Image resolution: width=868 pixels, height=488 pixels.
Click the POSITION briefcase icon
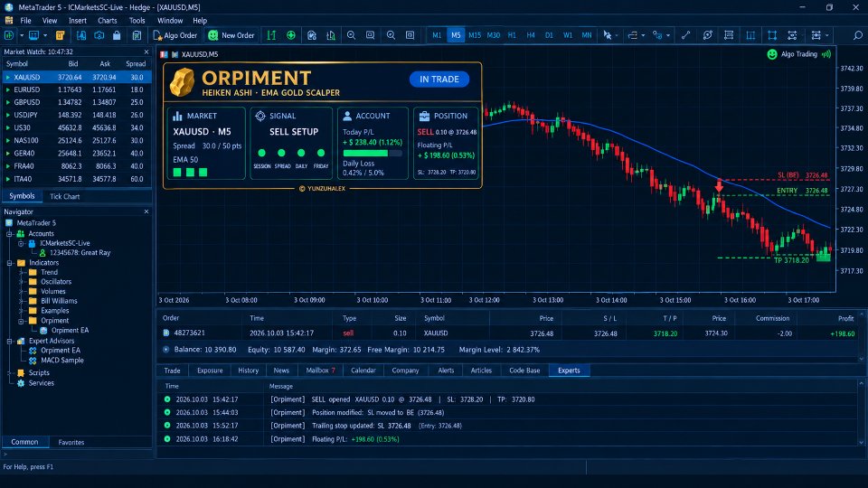click(424, 116)
